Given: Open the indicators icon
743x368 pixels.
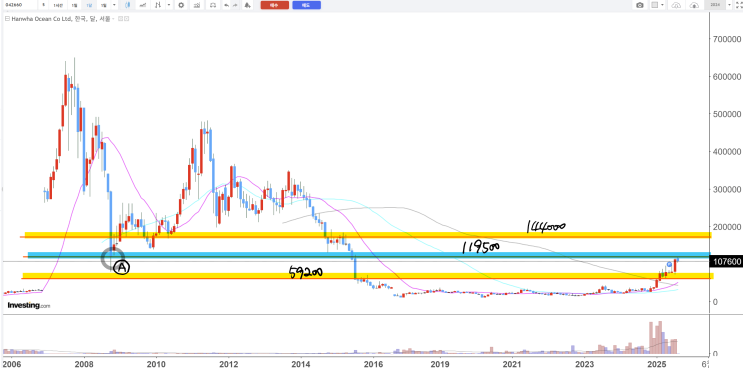Looking at the screenshot, I should [197, 5].
